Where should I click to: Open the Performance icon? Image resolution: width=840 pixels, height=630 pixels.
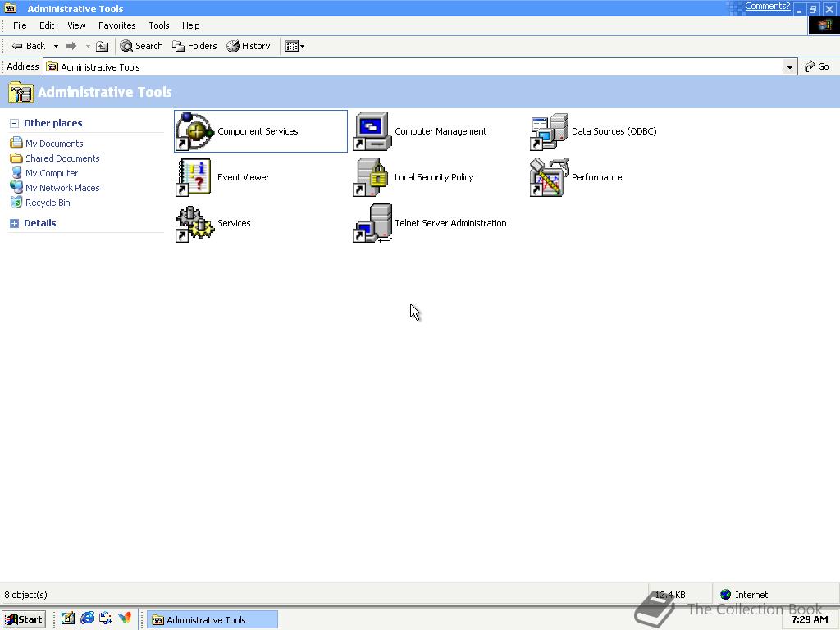click(549, 177)
